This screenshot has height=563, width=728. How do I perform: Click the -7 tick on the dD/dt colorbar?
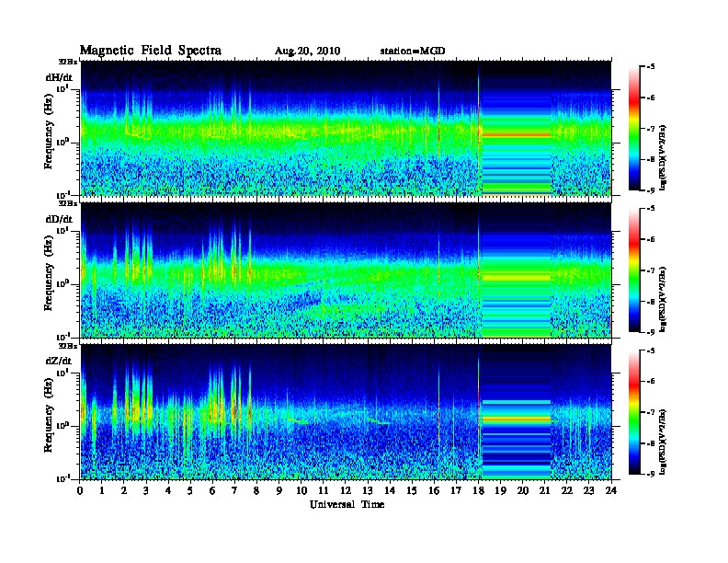coord(651,270)
